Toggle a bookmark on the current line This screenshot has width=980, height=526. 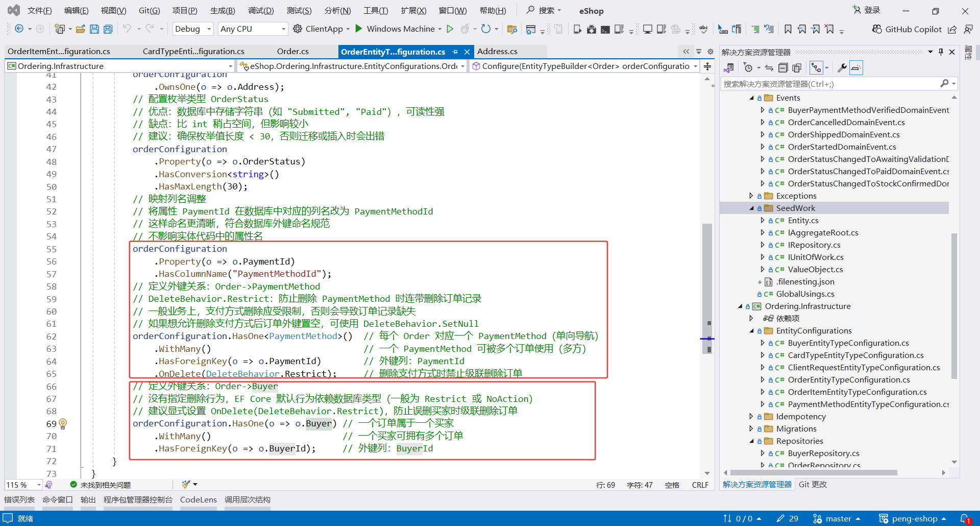[788, 29]
